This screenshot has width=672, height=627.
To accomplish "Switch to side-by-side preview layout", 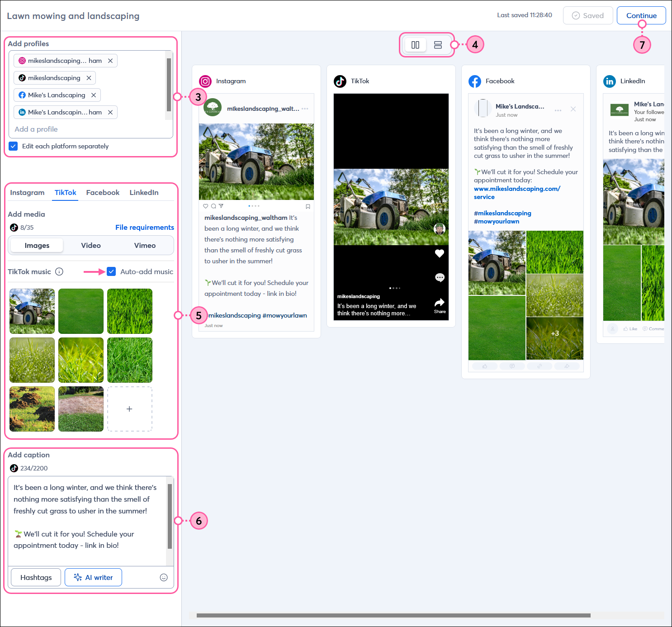I will [415, 44].
